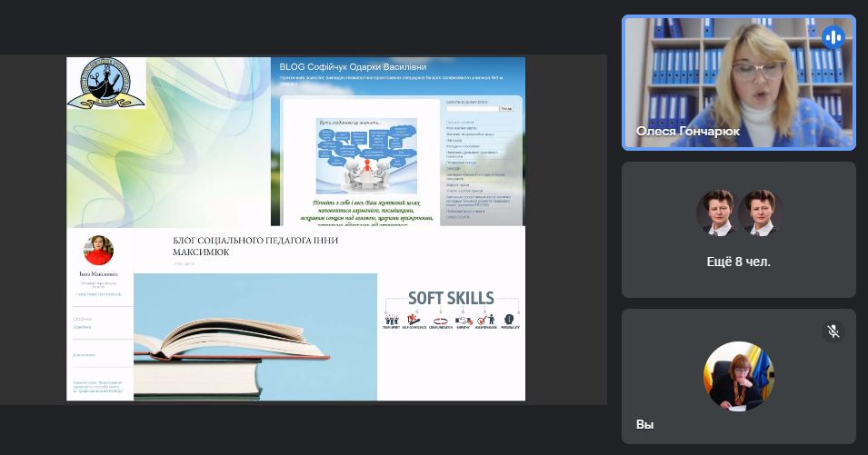Click the green italic quote text in Софійчук's blog
The width and height of the screenshot is (868, 455).
tap(366, 213)
